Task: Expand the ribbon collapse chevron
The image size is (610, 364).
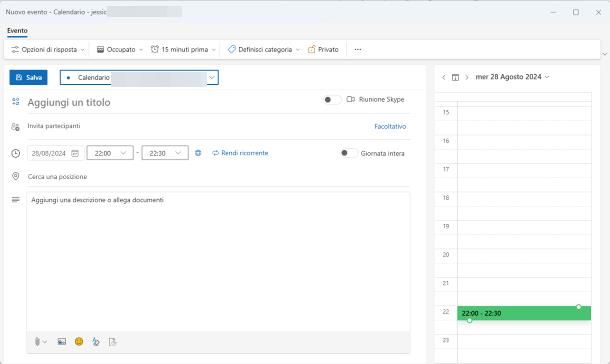Action: click(x=605, y=54)
